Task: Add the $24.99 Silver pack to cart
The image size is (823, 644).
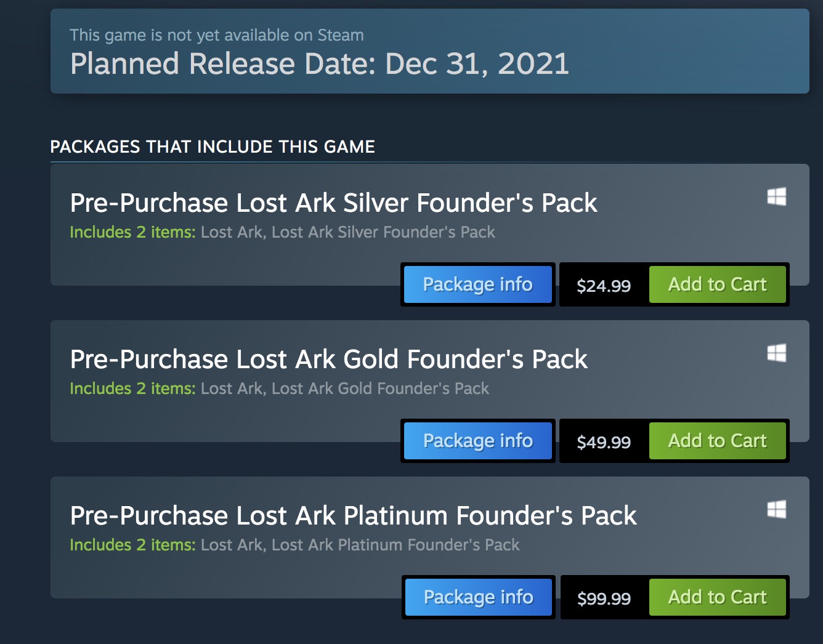Action: click(x=718, y=284)
